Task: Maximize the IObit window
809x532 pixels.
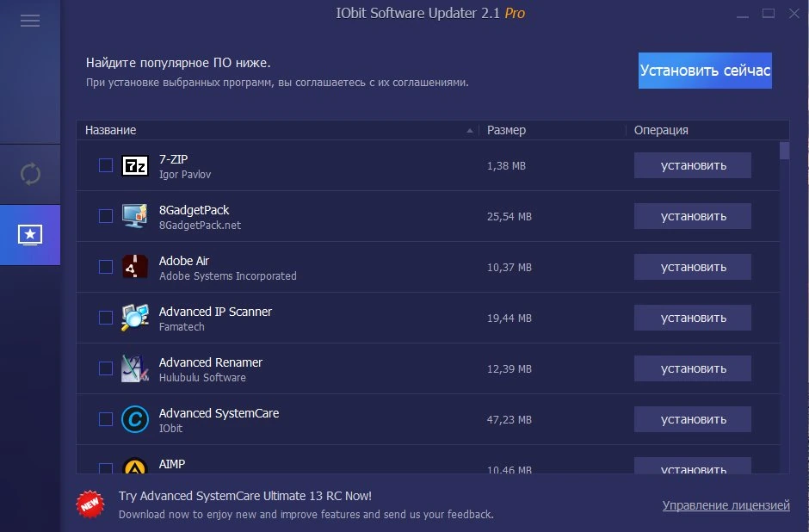Action: point(769,14)
